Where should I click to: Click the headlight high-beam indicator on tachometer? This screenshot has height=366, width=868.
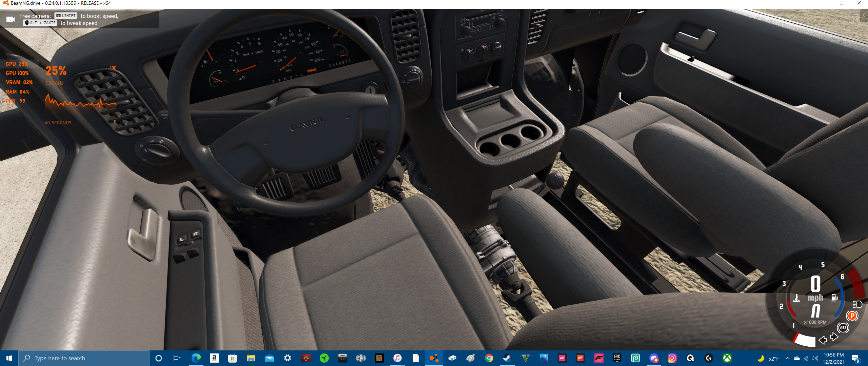coord(857,304)
